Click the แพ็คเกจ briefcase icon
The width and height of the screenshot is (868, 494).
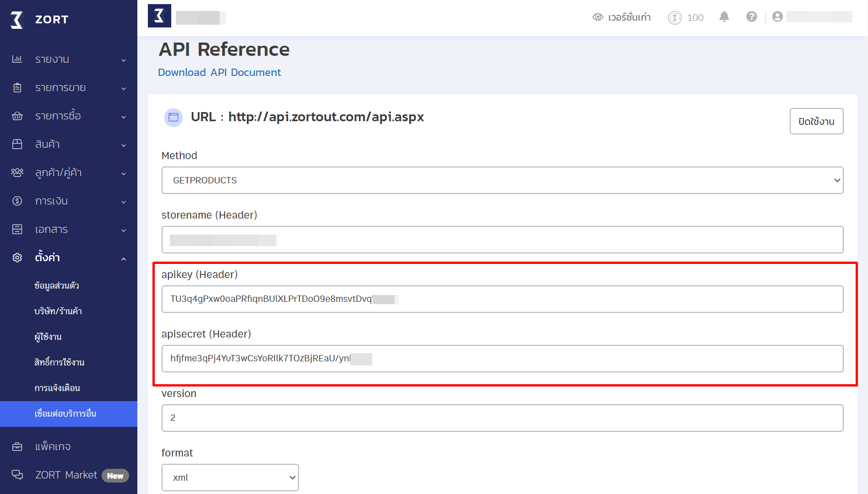(x=17, y=446)
